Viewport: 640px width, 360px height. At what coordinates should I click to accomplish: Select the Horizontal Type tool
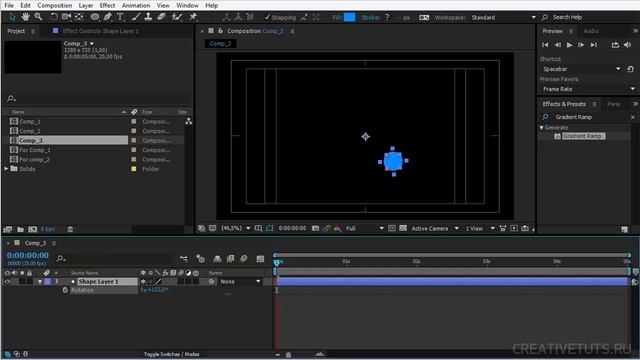click(x=120, y=17)
